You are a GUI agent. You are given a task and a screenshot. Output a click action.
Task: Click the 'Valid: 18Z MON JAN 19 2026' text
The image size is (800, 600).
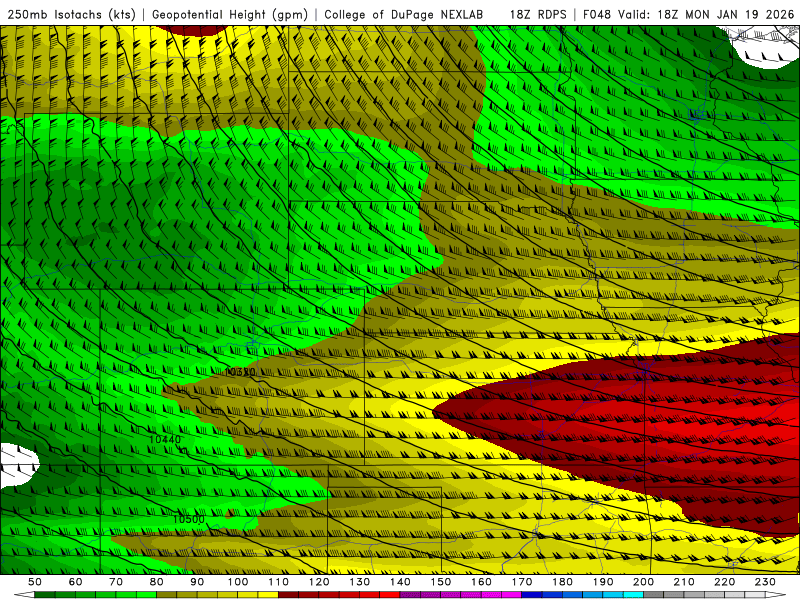click(706, 15)
